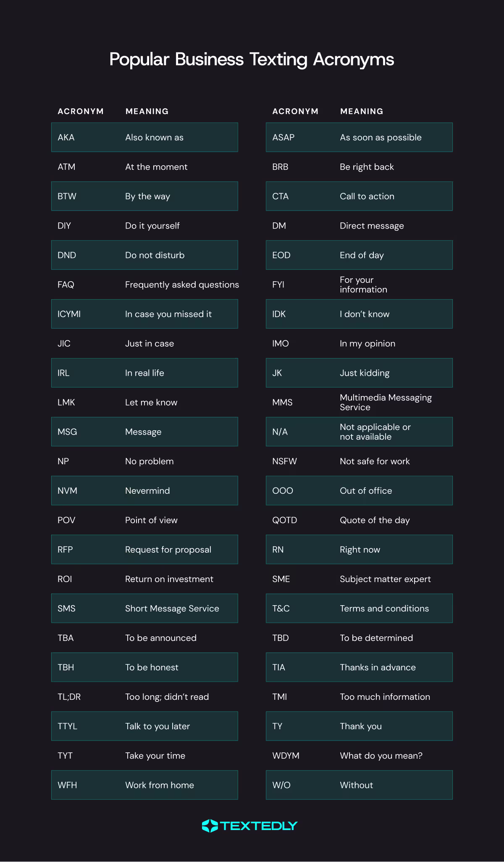504x862 pixels.
Task: Click the T&C acronym cell
Action: tap(281, 609)
